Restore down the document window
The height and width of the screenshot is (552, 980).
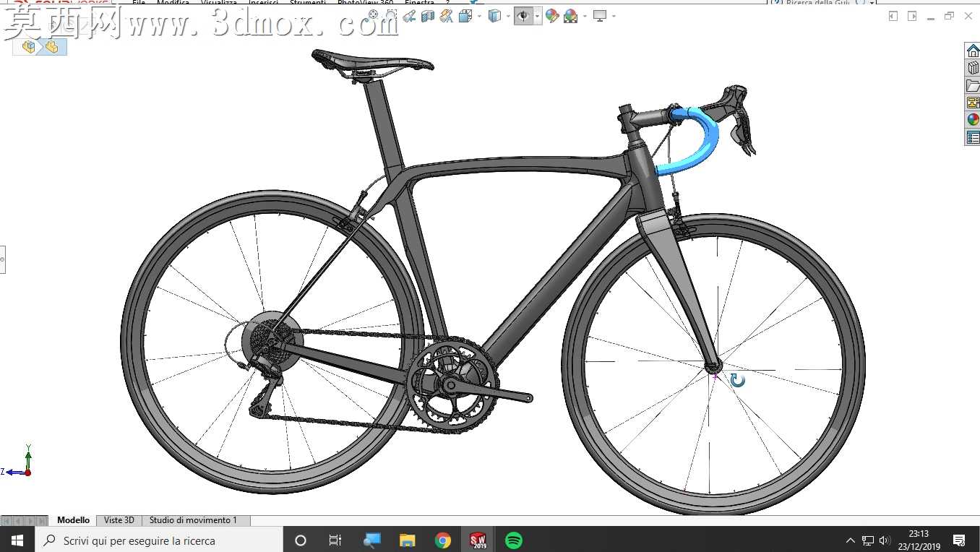tap(949, 16)
